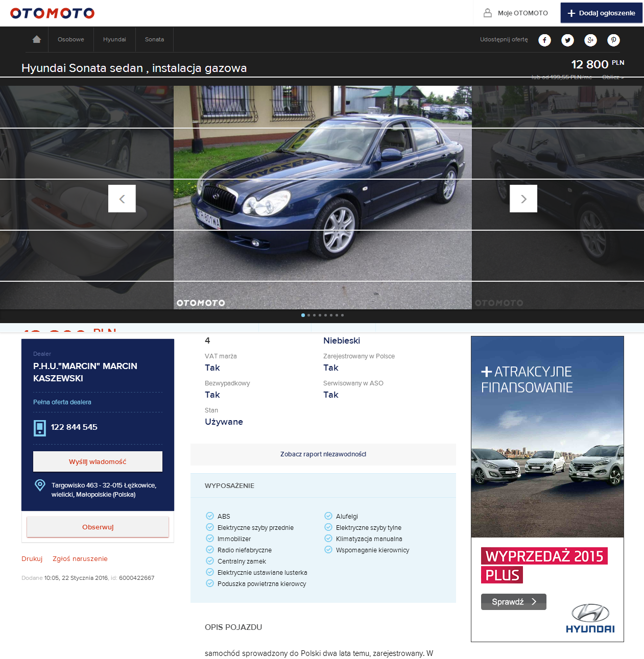Click Drukuj link

pos(32,559)
